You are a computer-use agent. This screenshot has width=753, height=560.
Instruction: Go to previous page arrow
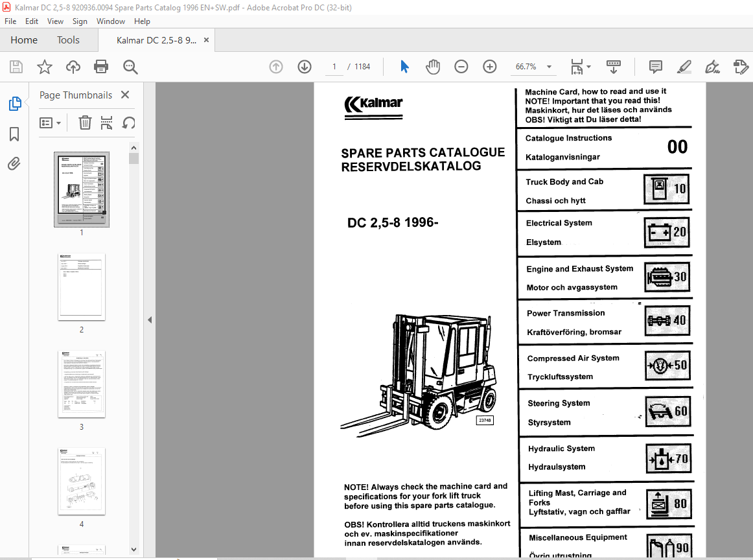point(276,67)
